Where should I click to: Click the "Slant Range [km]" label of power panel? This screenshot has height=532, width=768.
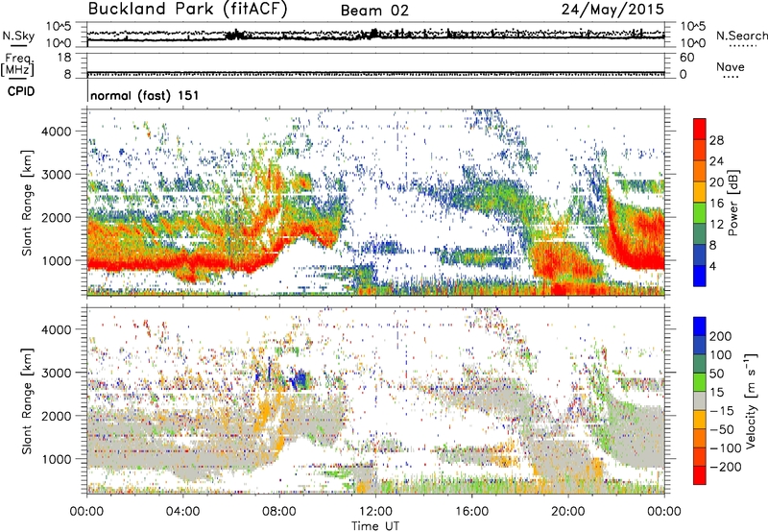click(27, 203)
